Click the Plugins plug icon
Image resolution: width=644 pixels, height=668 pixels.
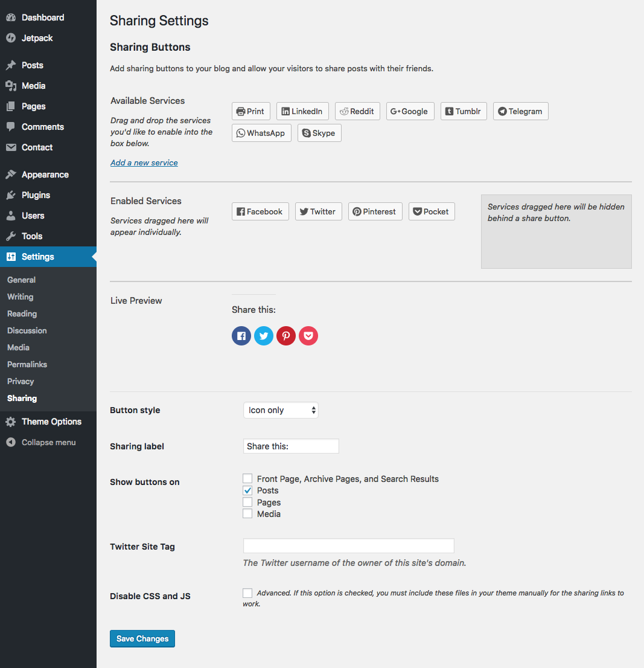coord(11,194)
